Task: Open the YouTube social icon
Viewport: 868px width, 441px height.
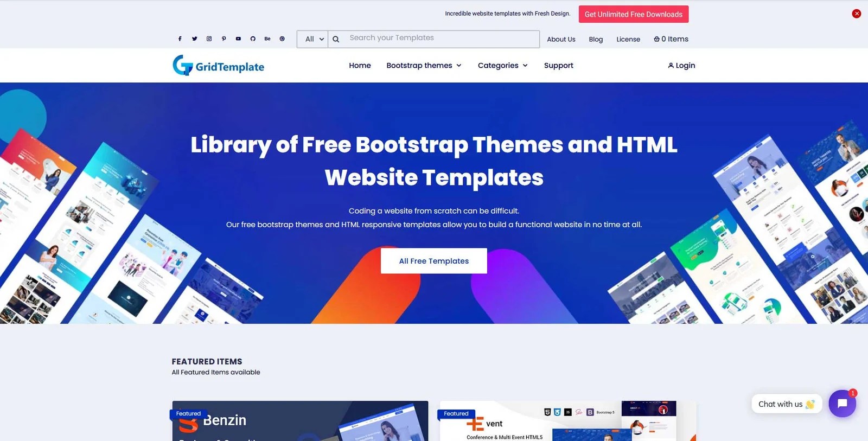Action: click(238, 39)
